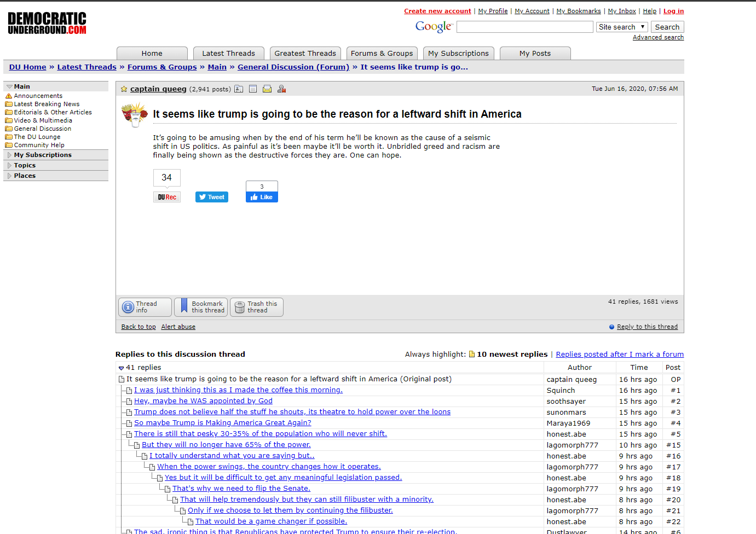
Task: Open reply 'Hey, maybe he WAS appointed by God'
Action: coord(203,401)
